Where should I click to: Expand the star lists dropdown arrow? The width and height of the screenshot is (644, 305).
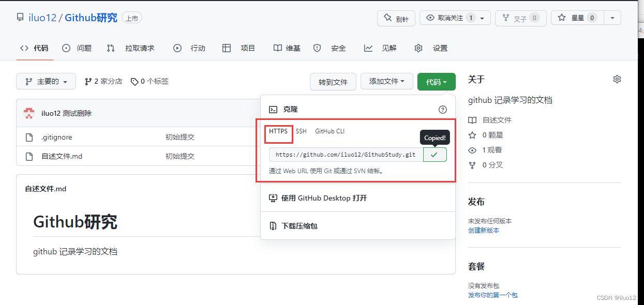point(612,18)
